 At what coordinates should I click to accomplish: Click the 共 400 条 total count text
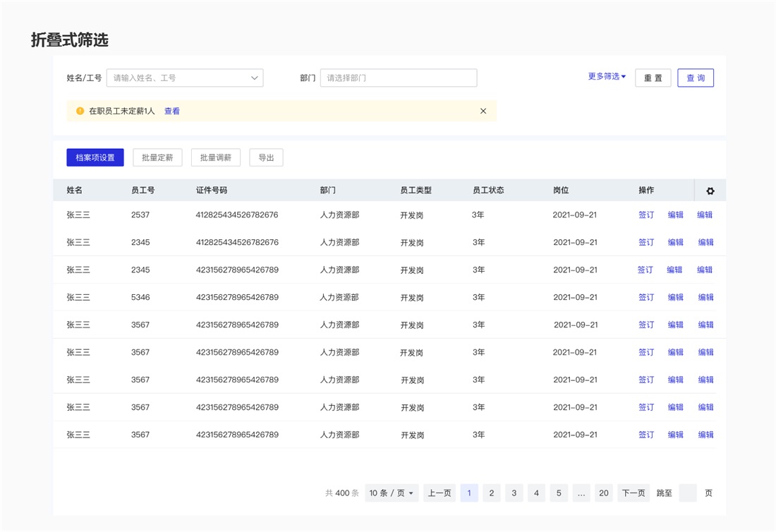coord(342,493)
